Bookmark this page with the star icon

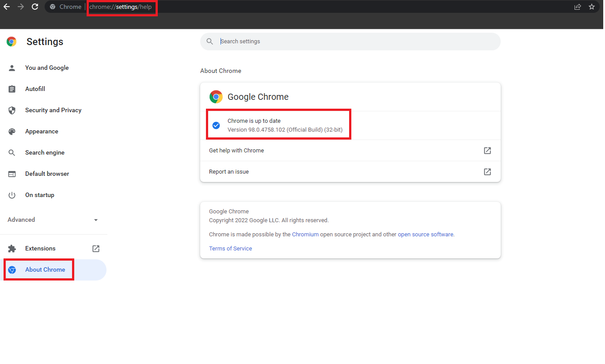pos(592,7)
